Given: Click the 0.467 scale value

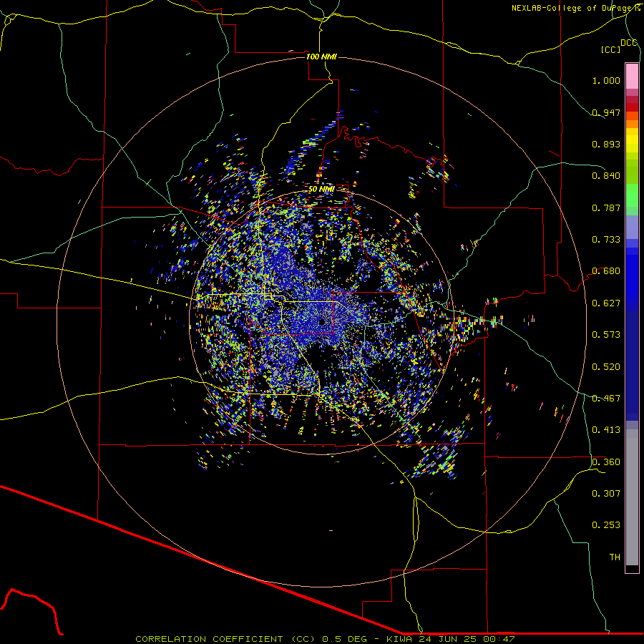Looking at the screenshot, I should [606, 399].
